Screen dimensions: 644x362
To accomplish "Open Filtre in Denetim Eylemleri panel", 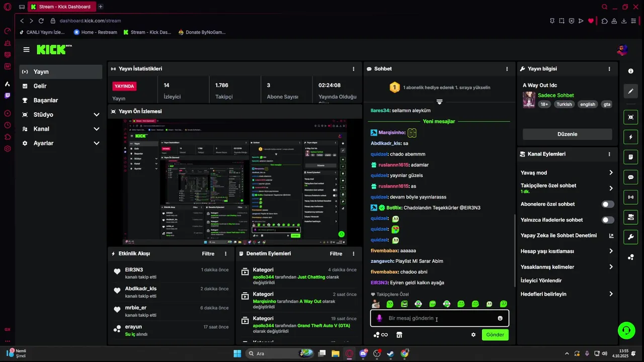I will pos(336,254).
